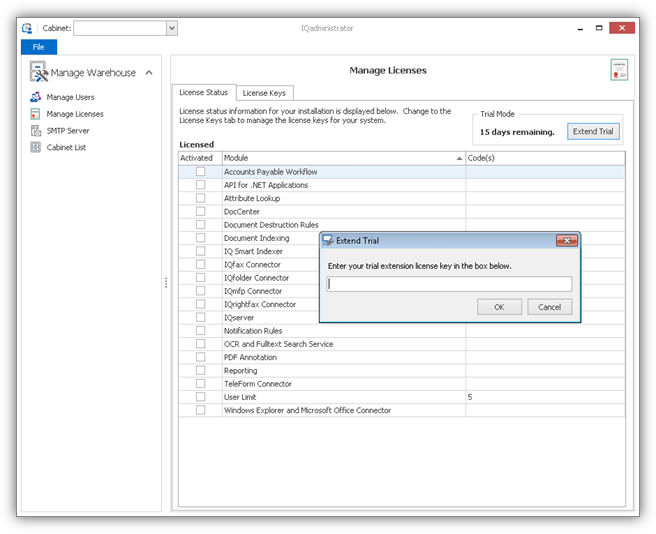Open SMTP Server settings
Image resolution: width=656 pixels, height=534 pixels.
pyautogui.click(x=68, y=131)
